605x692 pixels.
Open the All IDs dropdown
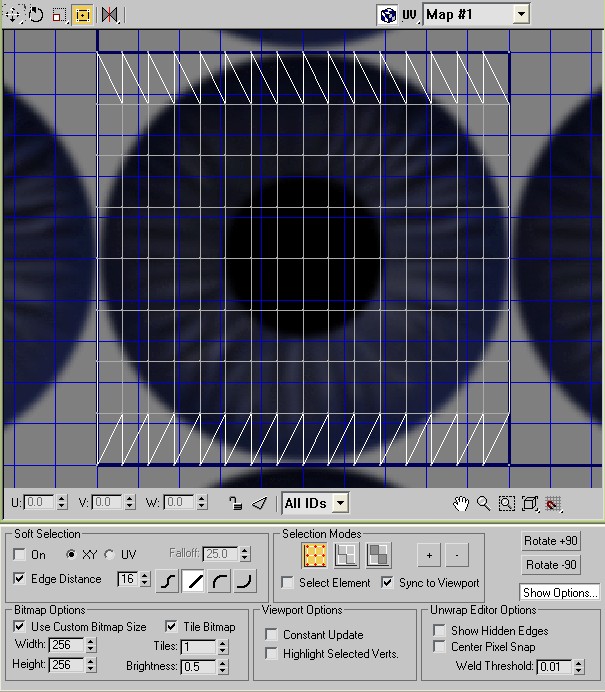pos(340,503)
